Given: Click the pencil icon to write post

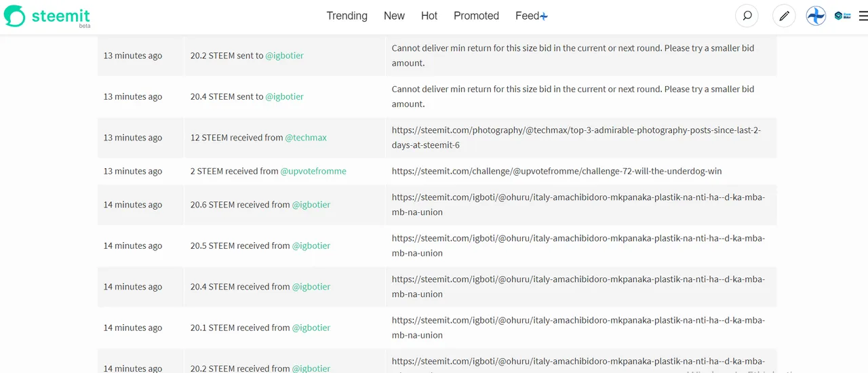Looking at the screenshot, I should (784, 16).
